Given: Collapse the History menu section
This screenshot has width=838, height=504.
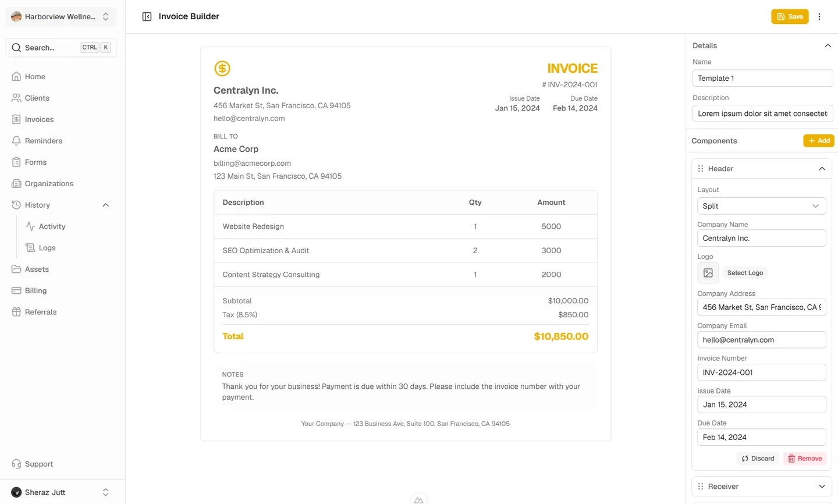Looking at the screenshot, I should tap(105, 205).
